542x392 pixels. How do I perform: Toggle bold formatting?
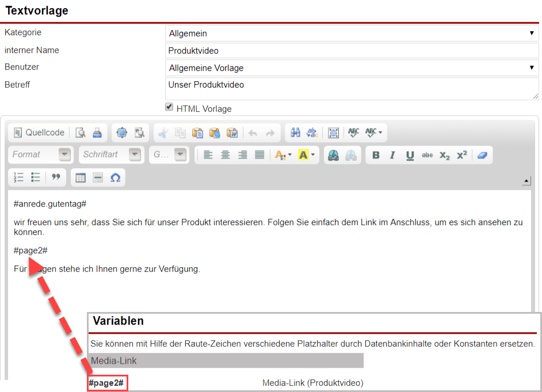(x=376, y=155)
